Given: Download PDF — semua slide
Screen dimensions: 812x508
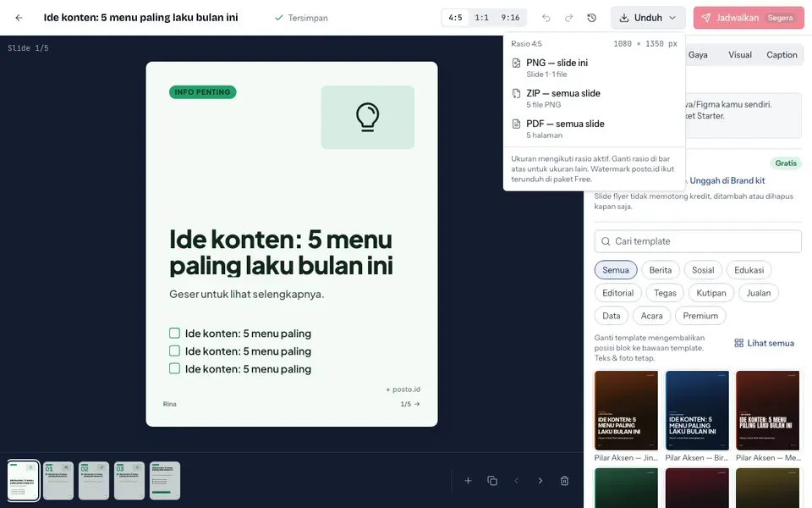Looking at the screenshot, I should [594, 129].
